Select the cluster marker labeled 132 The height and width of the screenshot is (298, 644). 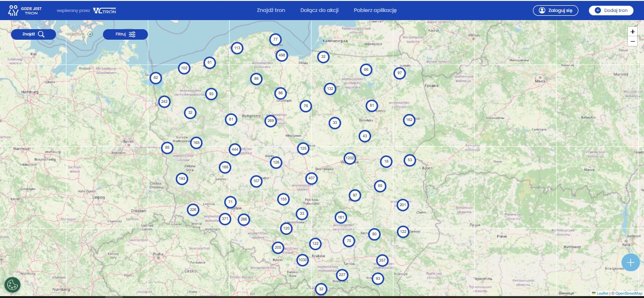(x=329, y=88)
